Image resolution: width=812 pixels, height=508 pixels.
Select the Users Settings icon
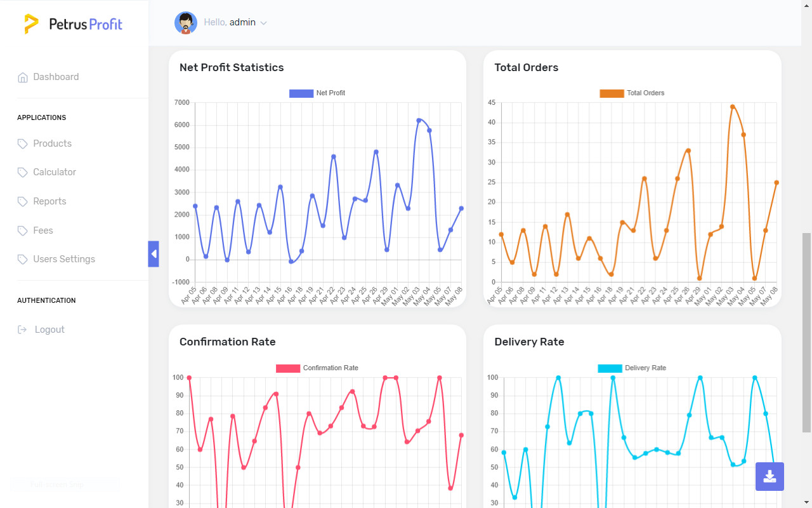[x=22, y=259]
